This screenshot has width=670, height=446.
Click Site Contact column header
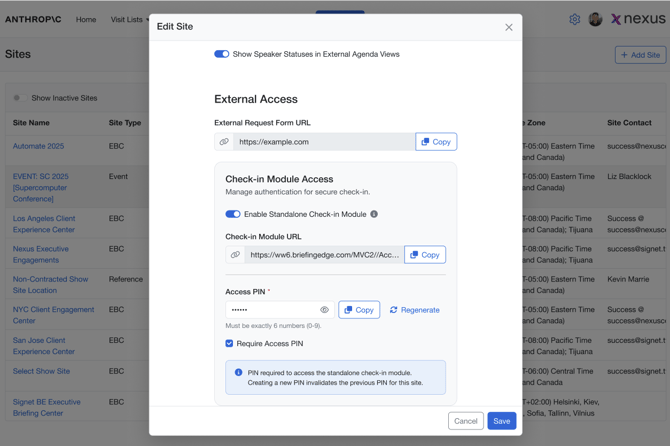coord(629,123)
